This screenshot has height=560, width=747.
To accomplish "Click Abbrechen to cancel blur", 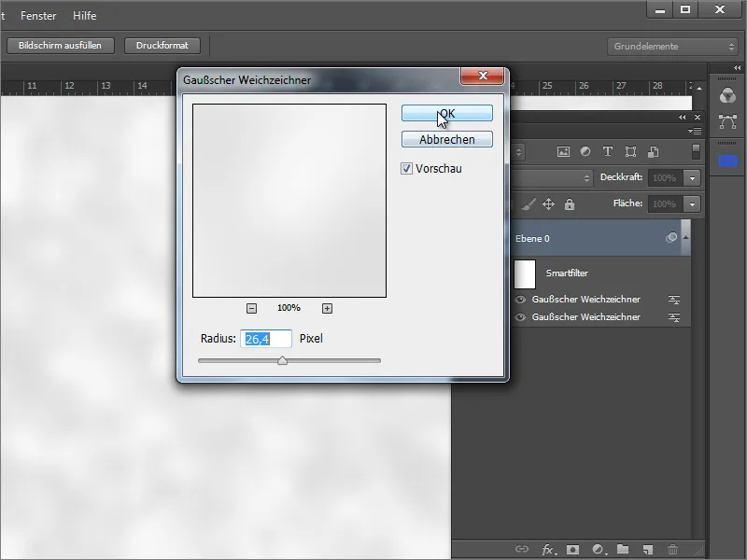I will pos(447,139).
